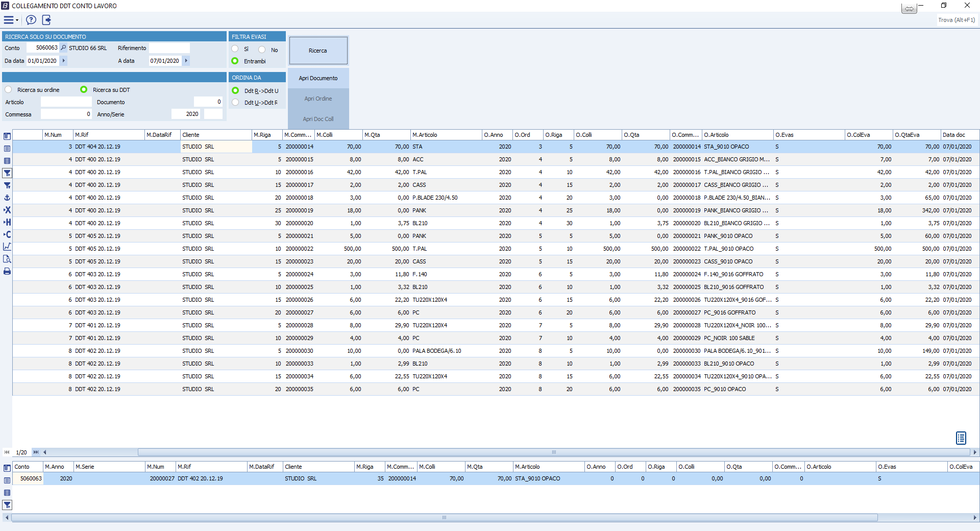This screenshot has width=980, height=531.
Task: Click the Commessa input field
Action: point(66,114)
